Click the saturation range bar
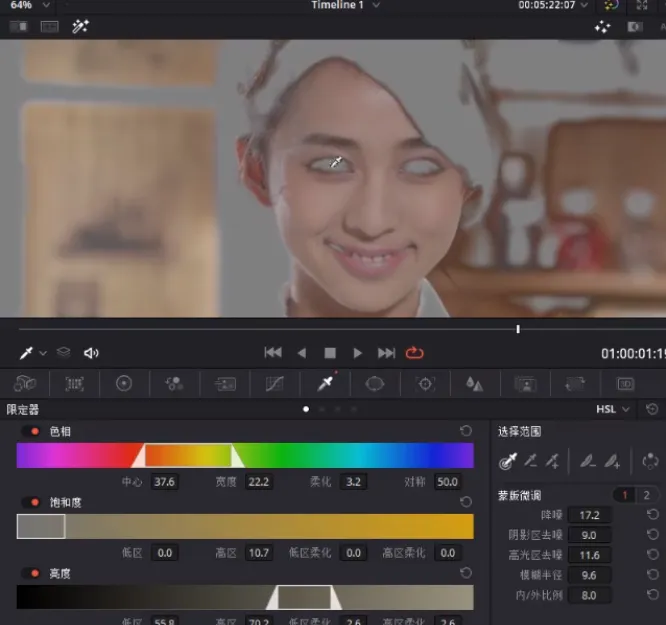The width and height of the screenshot is (666, 625). (x=245, y=526)
